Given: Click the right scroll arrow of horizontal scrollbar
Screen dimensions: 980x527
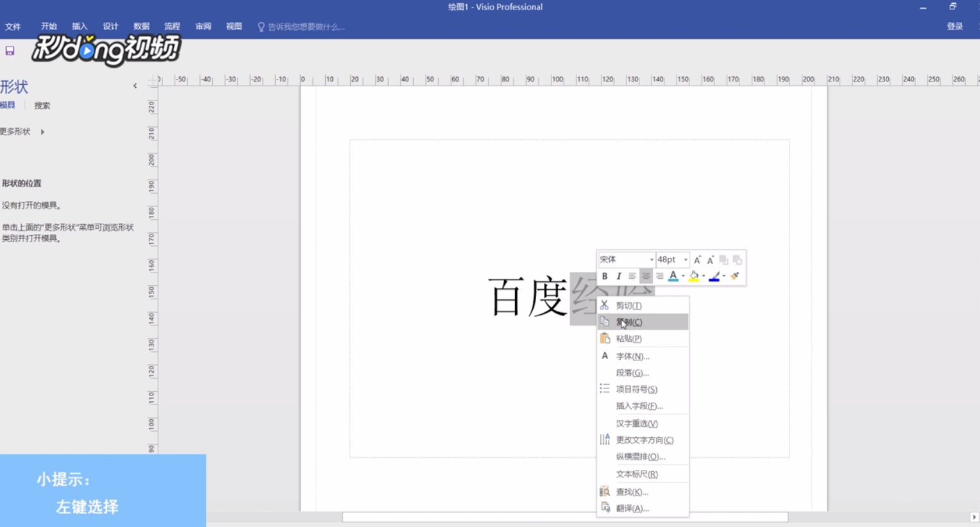Looking at the screenshot, I should point(974,517).
